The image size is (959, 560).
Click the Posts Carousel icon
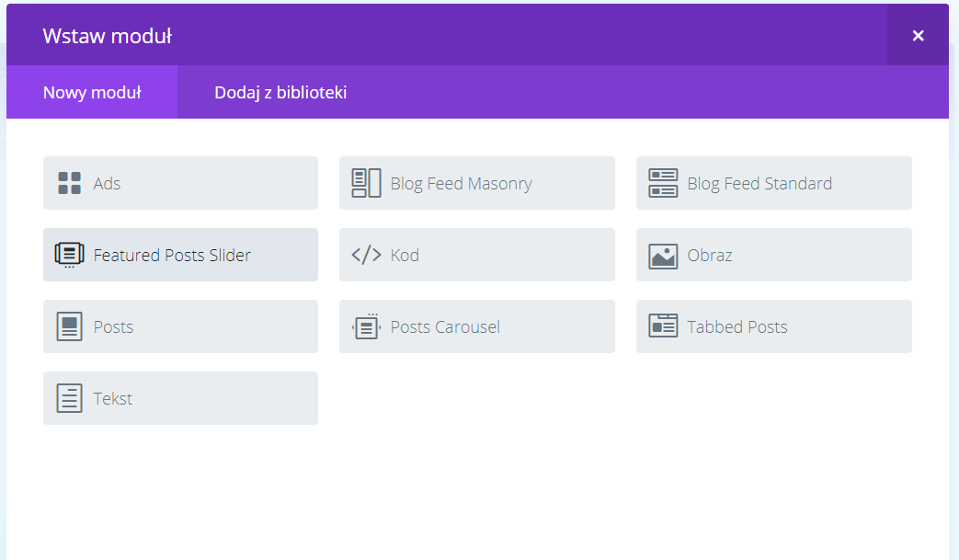[366, 326]
